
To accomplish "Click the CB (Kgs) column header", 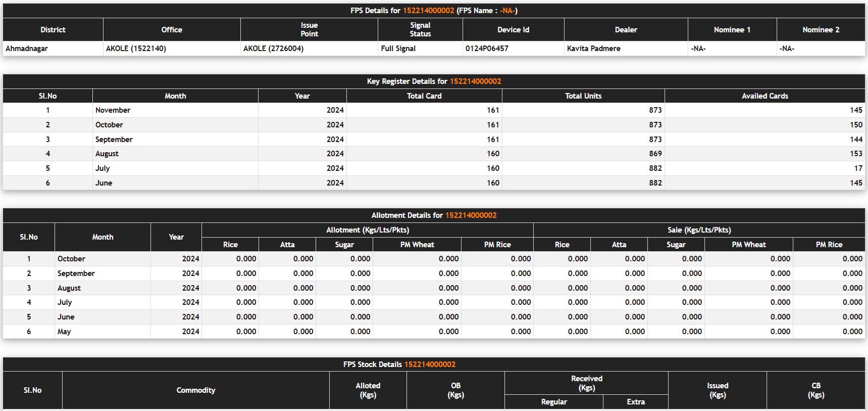I will coord(816,390).
